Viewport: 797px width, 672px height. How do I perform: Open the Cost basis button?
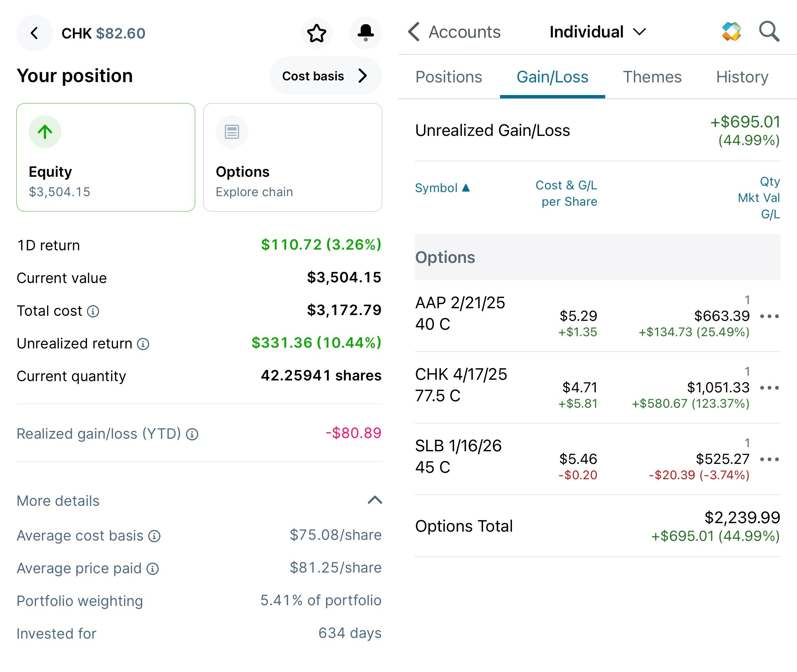pyautogui.click(x=325, y=76)
